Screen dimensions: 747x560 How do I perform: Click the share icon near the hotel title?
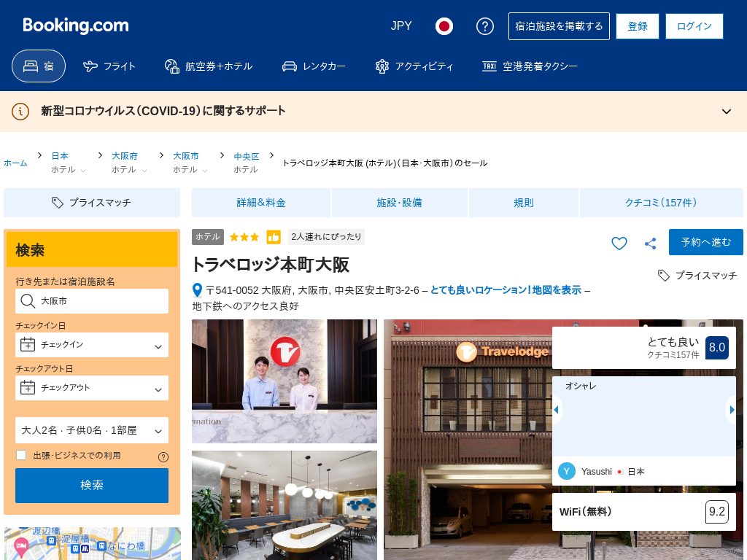650,244
